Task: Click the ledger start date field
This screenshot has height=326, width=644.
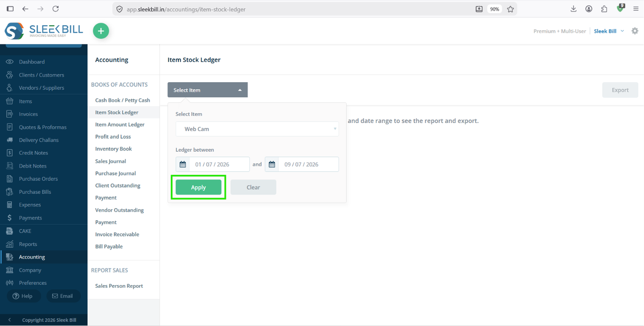Action: tap(219, 164)
